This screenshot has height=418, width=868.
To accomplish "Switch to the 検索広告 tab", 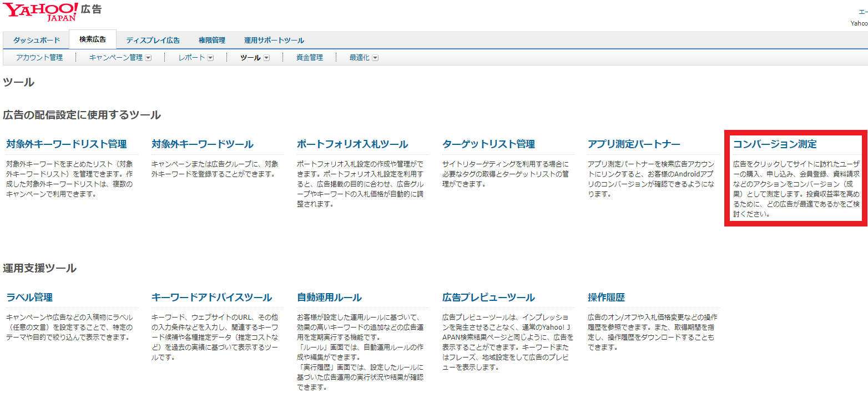I will [x=93, y=39].
